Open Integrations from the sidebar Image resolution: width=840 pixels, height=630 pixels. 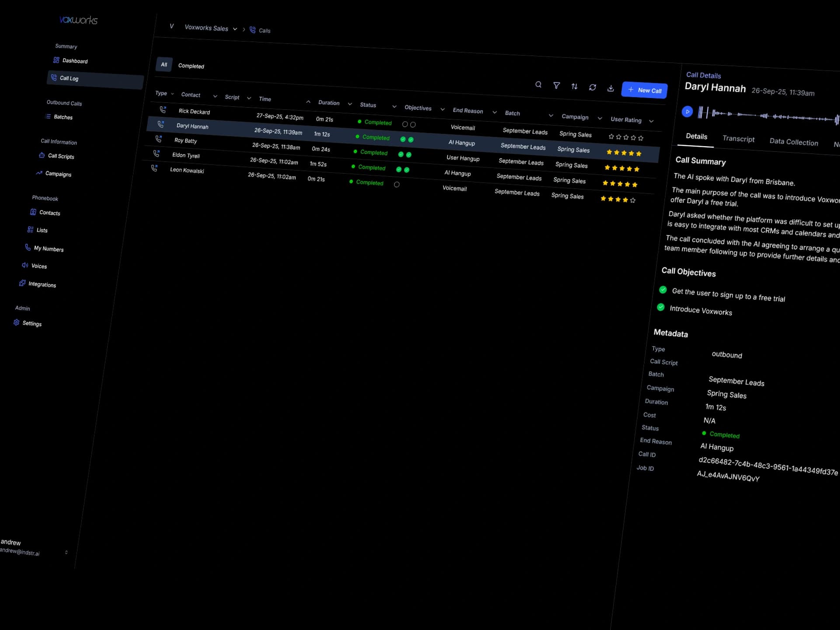pos(42,284)
